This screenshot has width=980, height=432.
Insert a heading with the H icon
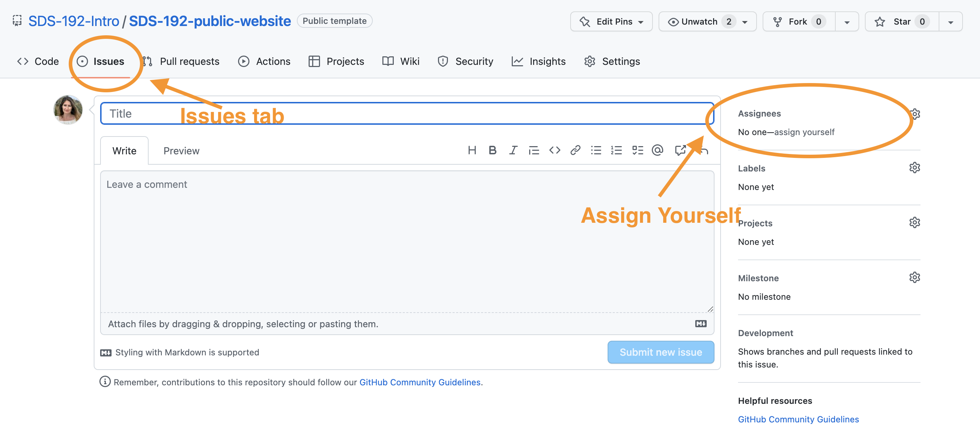(x=472, y=151)
